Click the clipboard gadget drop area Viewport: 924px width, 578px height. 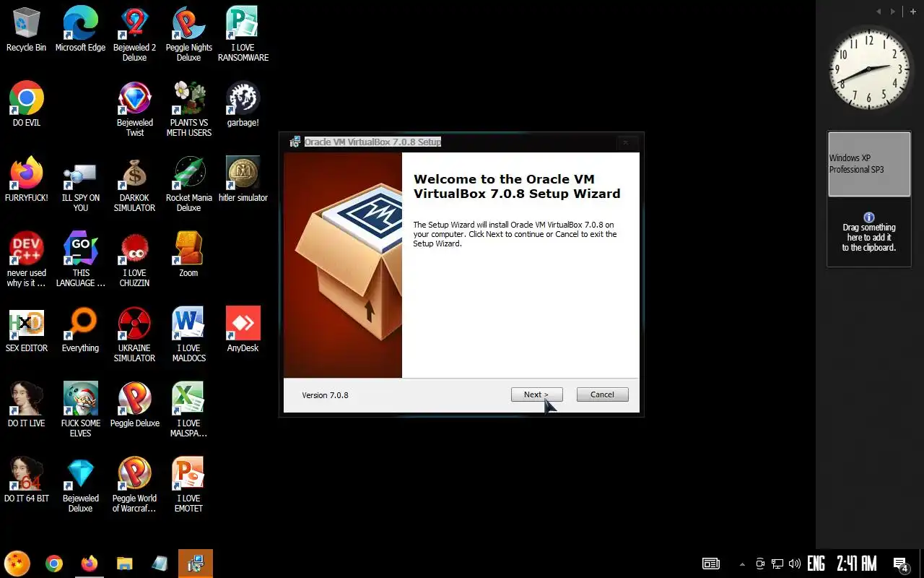[x=869, y=233]
